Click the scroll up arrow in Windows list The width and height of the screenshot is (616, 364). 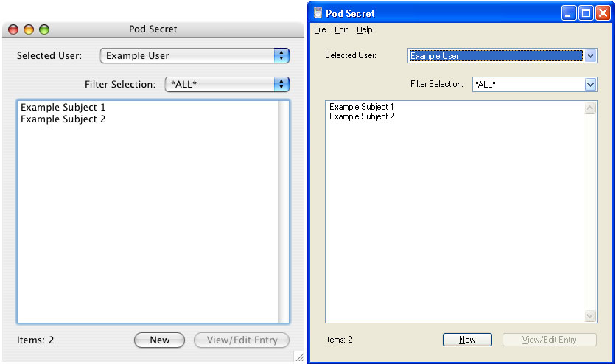click(589, 108)
